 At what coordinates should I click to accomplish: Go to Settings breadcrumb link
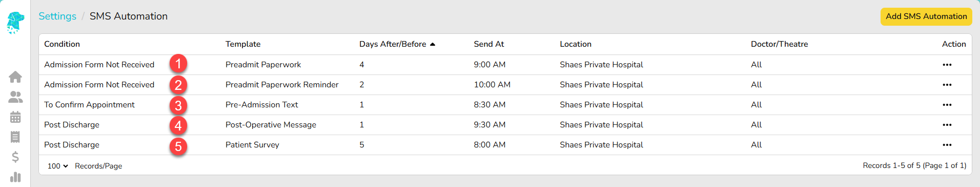pos(57,16)
